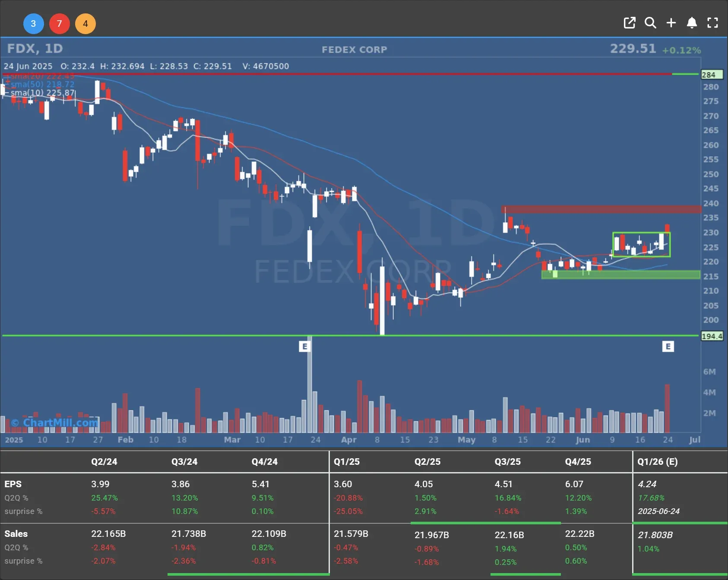
Task: Click the FEDEX CORP company name
Action: click(x=354, y=50)
